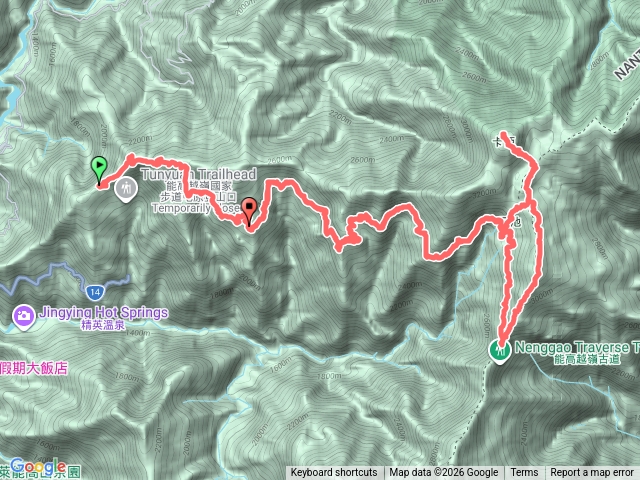Open Keyboard shortcuts

click(x=334, y=473)
